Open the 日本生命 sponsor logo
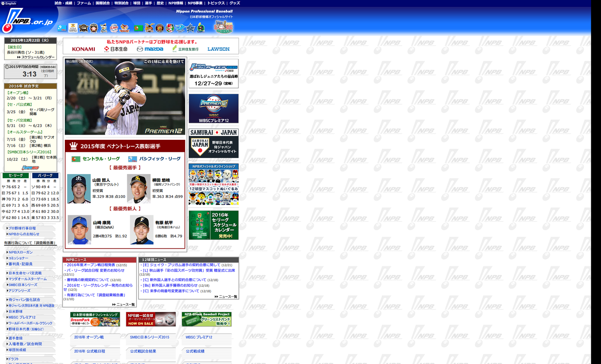The height and width of the screenshot is (364, 601). pos(116,49)
